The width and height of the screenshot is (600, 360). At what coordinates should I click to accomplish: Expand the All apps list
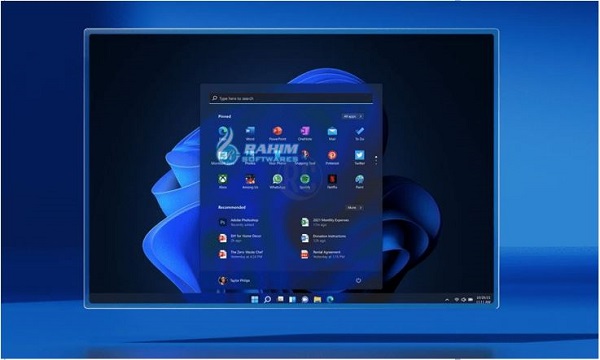352,116
